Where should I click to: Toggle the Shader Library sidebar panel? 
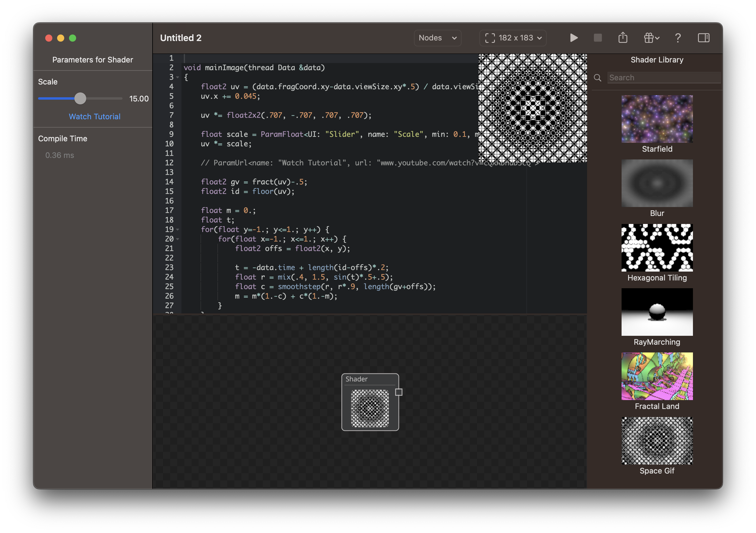pyautogui.click(x=704, y=37)
